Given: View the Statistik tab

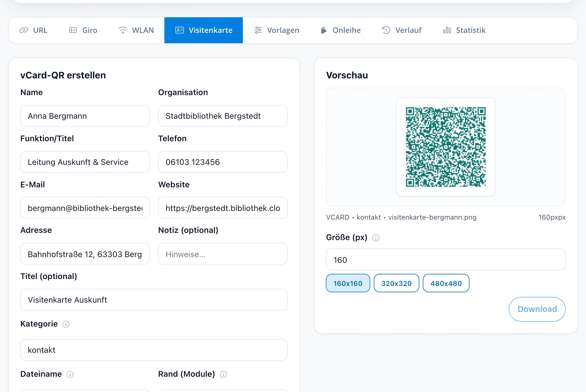Looking at the screenshot, I should pos(464,30).
